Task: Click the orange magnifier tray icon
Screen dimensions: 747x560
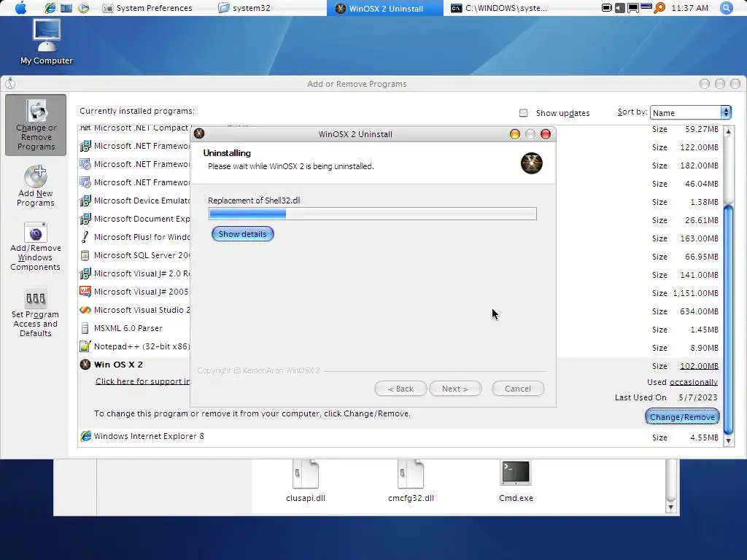Action: 659,7
